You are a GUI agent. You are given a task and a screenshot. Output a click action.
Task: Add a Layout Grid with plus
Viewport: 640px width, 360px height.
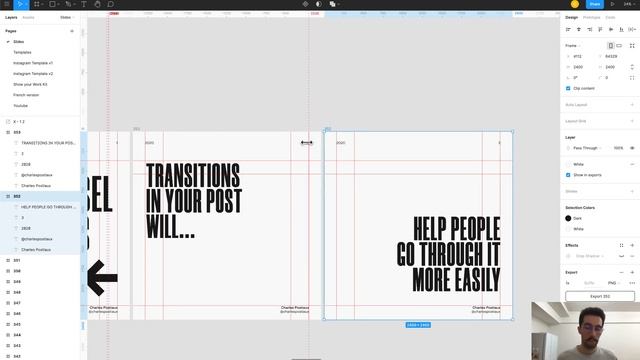pos(632,121)
